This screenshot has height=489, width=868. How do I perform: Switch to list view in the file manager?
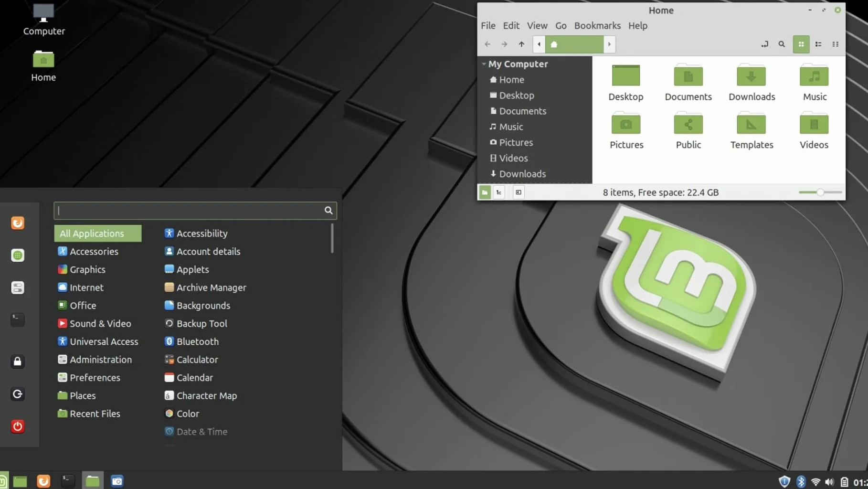click(x=818, y=44)
